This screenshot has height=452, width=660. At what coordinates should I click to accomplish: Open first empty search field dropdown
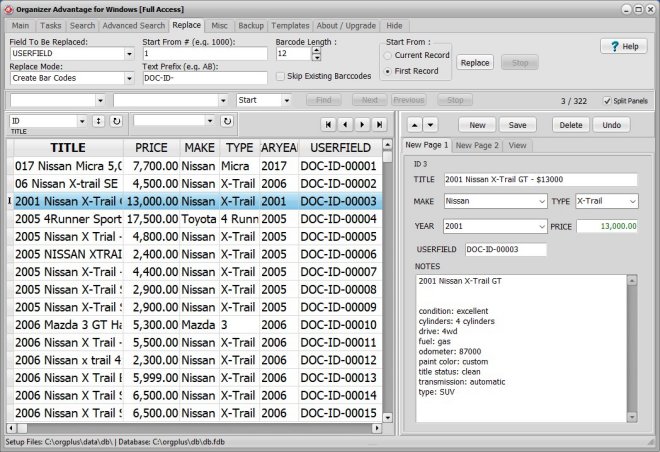[x=100, y=100]
